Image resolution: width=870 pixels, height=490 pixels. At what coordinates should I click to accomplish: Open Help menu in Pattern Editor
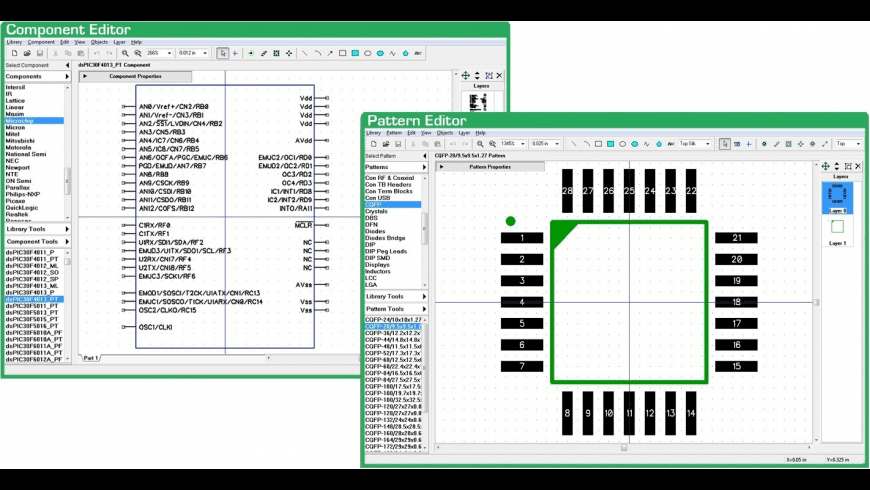480,133
